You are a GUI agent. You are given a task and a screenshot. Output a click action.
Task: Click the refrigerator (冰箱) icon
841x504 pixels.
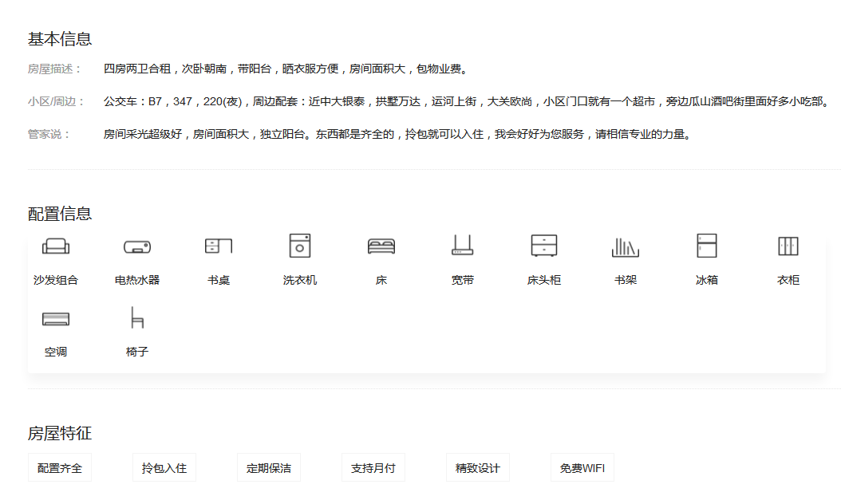[x=707, y=246]
